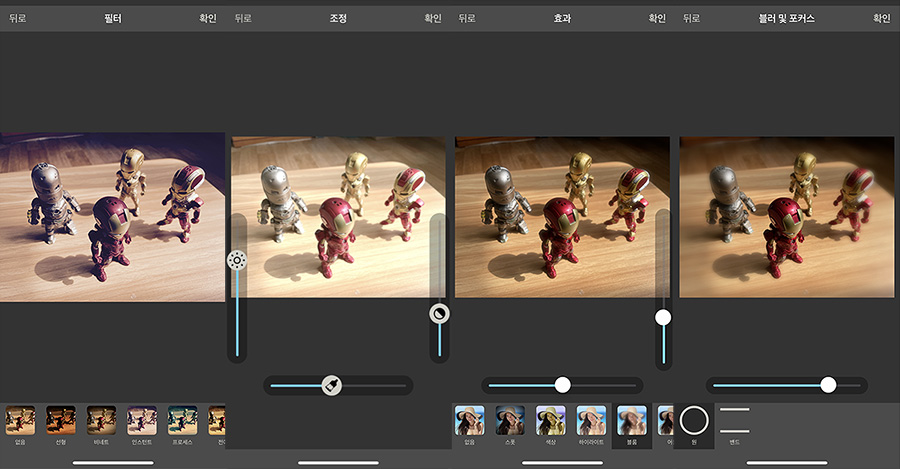Tap 확인 in the 필터 screen

point(208,18)
